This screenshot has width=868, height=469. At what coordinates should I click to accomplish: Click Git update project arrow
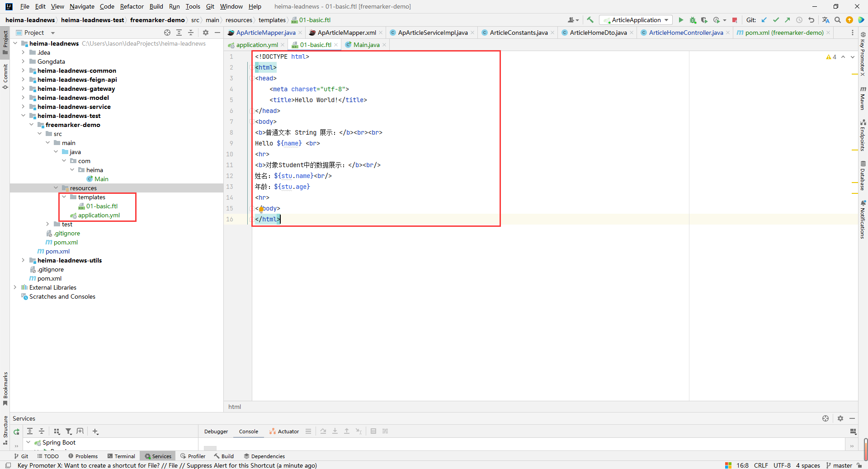point(764,20)
